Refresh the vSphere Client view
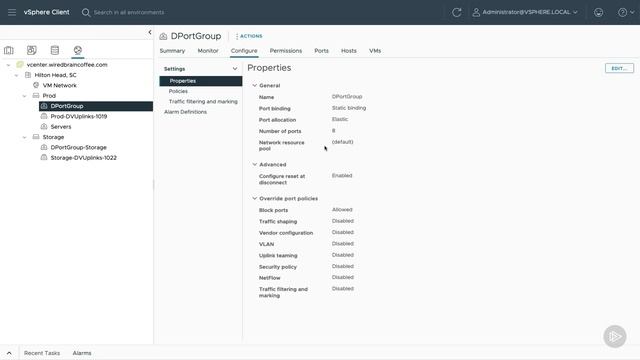 point(456,12)
